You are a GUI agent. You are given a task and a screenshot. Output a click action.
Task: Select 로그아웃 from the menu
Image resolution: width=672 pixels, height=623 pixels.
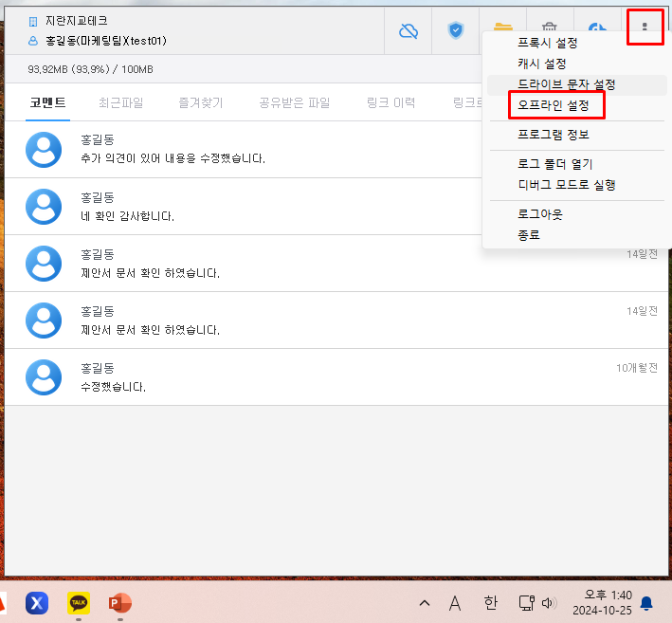(540, 214)
